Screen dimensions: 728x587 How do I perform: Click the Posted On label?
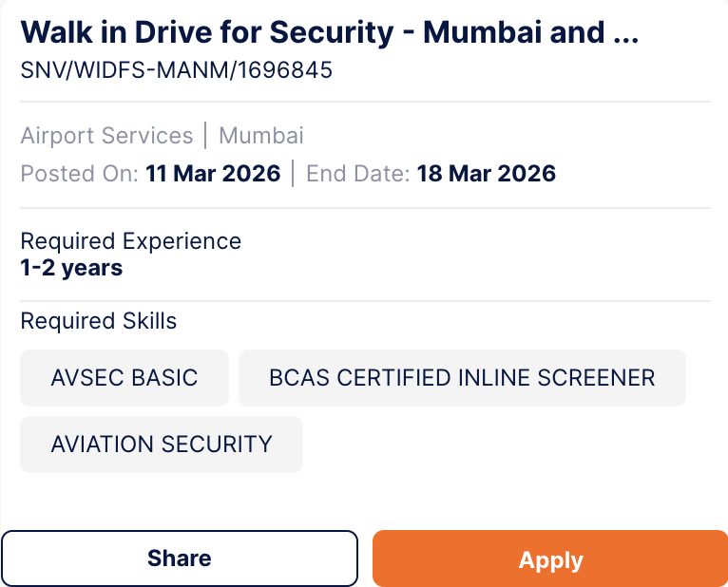coord(80,174)
